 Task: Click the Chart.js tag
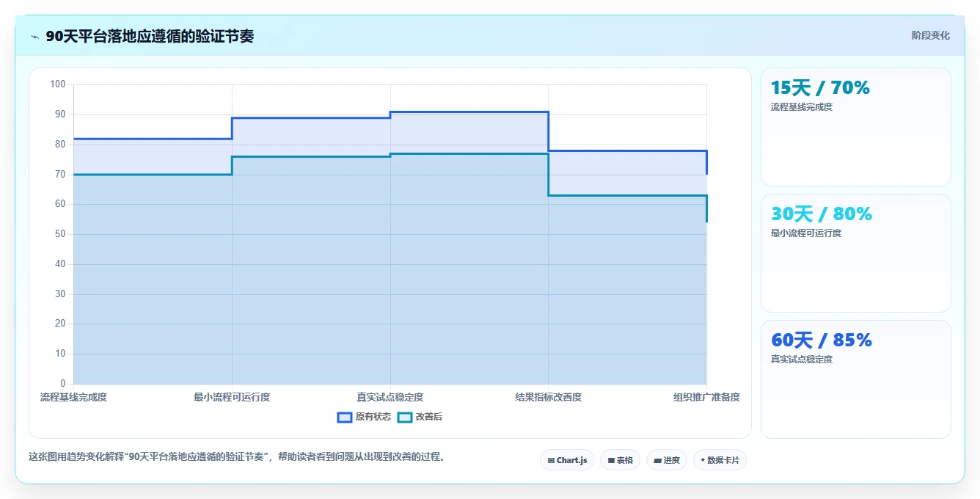(x=567, y=460)
